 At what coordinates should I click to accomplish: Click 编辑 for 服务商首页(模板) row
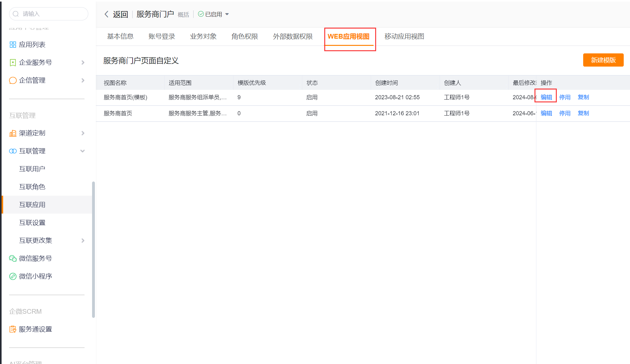point(546,97)
